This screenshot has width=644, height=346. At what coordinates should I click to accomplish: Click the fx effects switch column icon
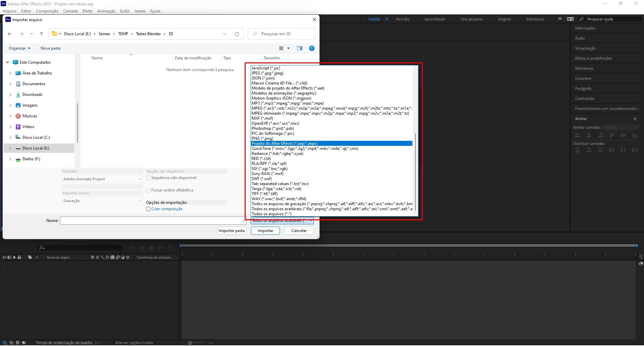pos(107,257)
